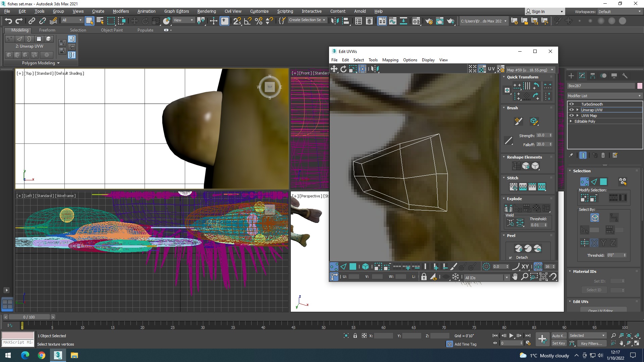Open the Create command panel tab

(571, 76)
